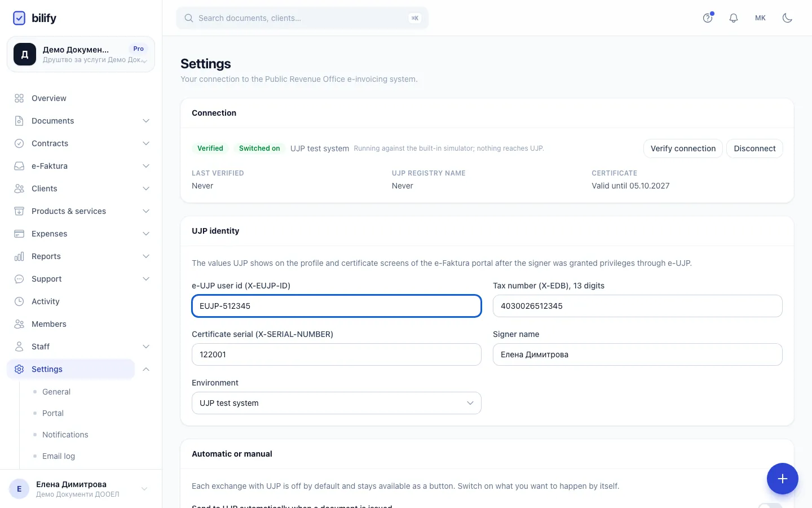Open the General settings page

(56, 392)
